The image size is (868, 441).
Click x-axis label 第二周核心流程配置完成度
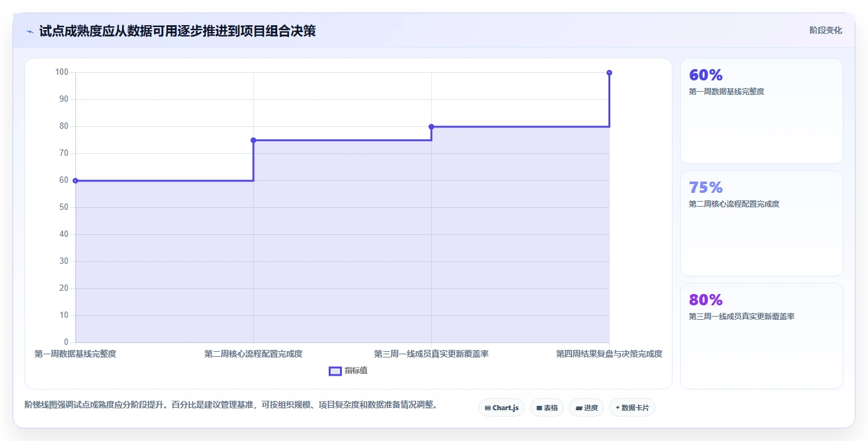253,354
